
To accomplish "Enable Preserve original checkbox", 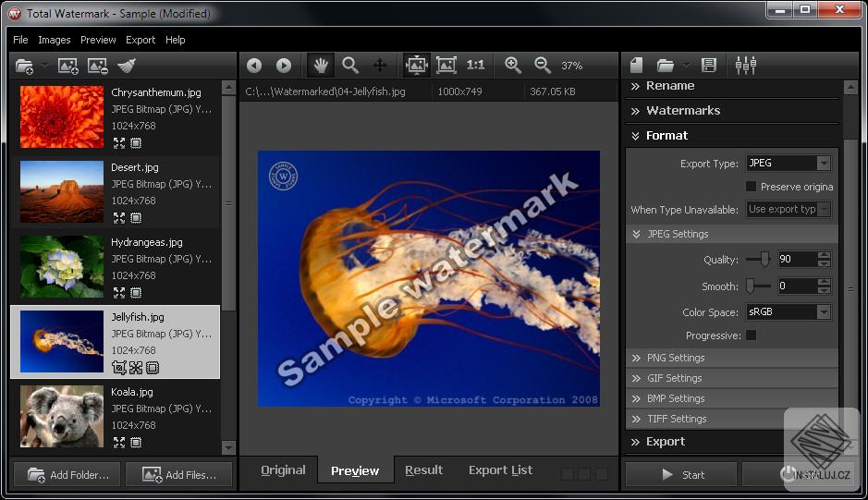I will (x=752, y=187).
